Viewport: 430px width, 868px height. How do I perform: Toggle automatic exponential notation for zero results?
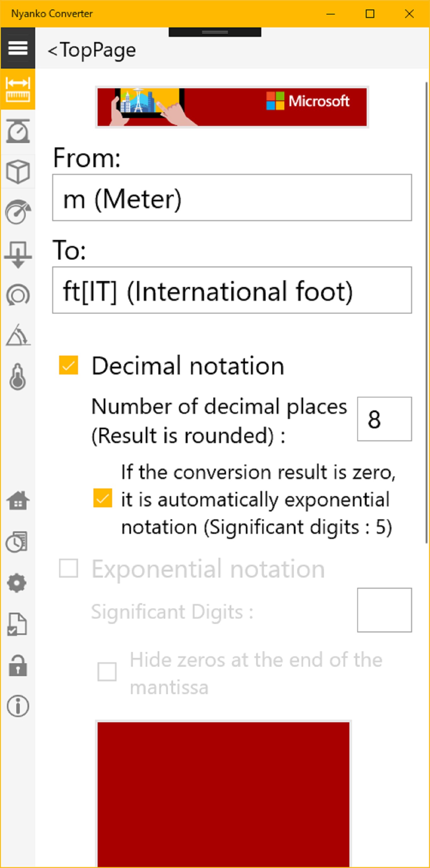103,498
